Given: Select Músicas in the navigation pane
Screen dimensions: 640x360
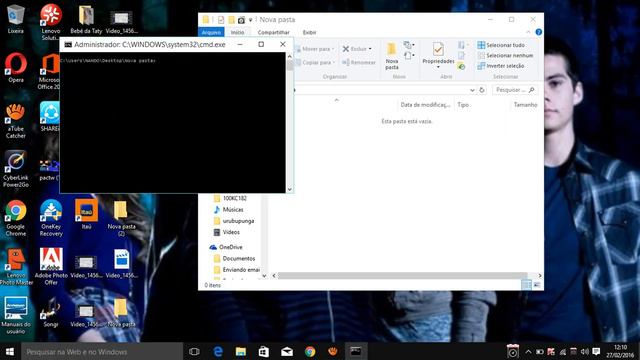Looking at the screenshot, I should tap(229, 209).
